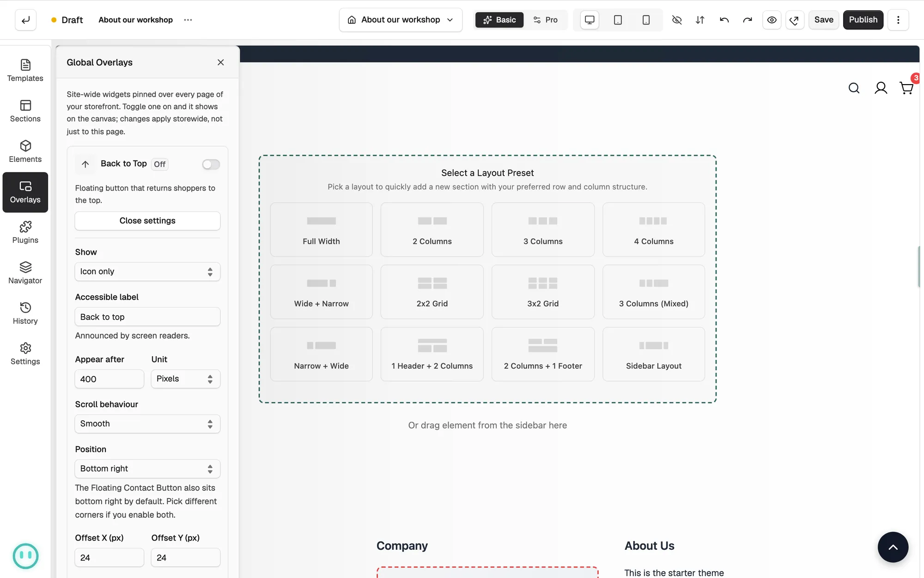Click the redo arrow icon
This screenshot has width=924, height=578.
(748, 20)
